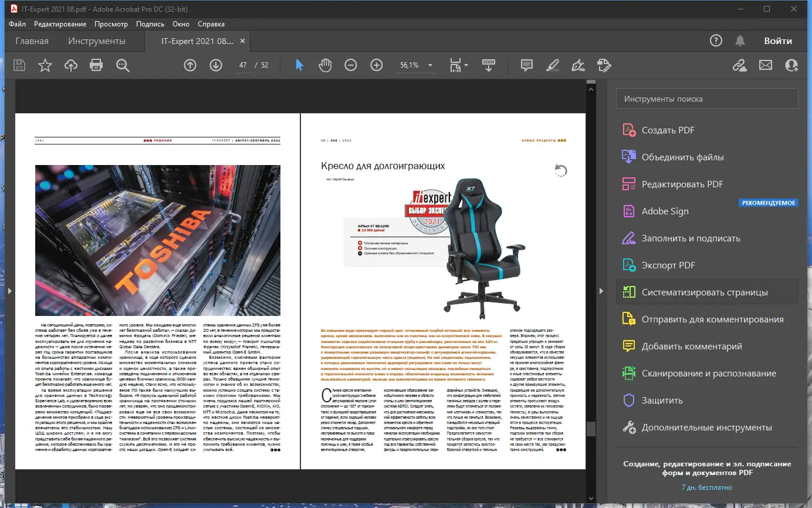Click the zoom out minus icon
This screenshot has width=812, height=508.
coord(351,65)
